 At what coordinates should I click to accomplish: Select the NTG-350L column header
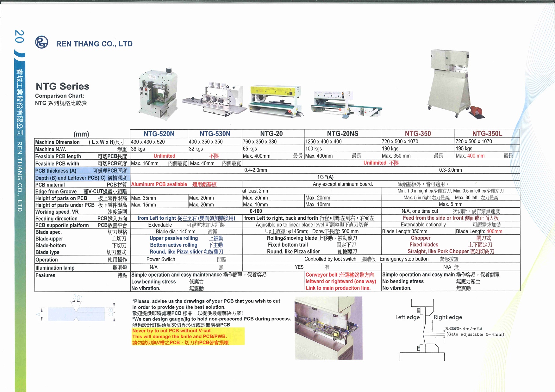tap(487, 134)
